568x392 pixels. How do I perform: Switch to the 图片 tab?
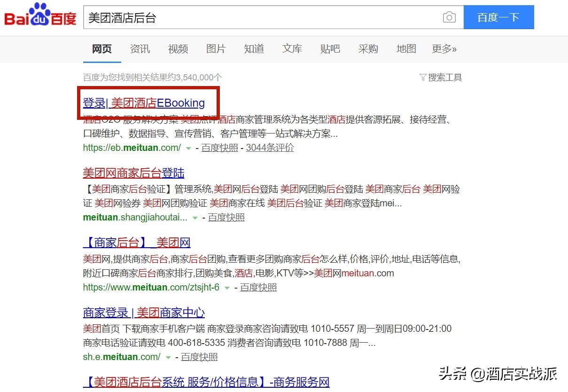[216, 48]
